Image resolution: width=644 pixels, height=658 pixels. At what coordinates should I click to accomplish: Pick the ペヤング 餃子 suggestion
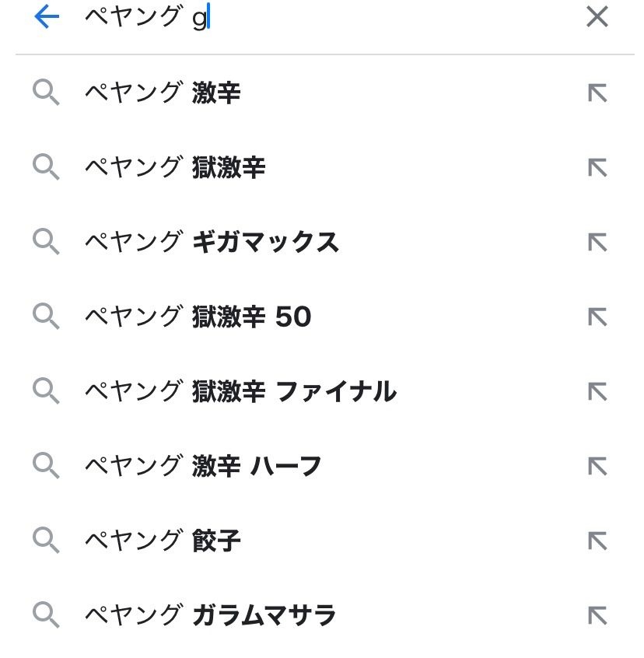(163, 541)
